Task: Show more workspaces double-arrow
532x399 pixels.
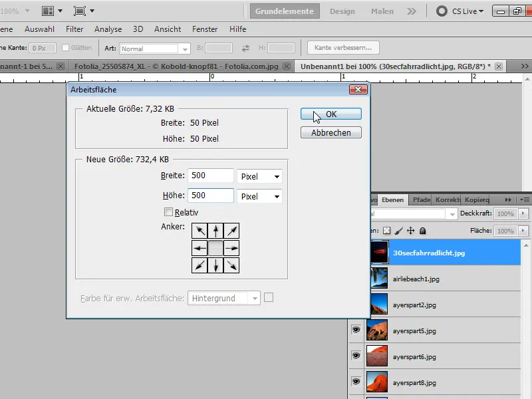Action: (x=412, y=11)
